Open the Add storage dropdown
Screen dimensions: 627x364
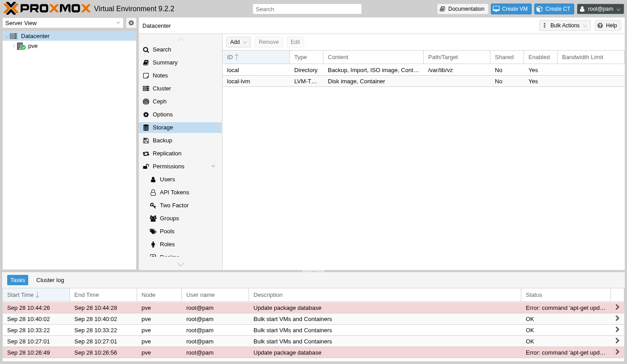click(x=238, y=42)
